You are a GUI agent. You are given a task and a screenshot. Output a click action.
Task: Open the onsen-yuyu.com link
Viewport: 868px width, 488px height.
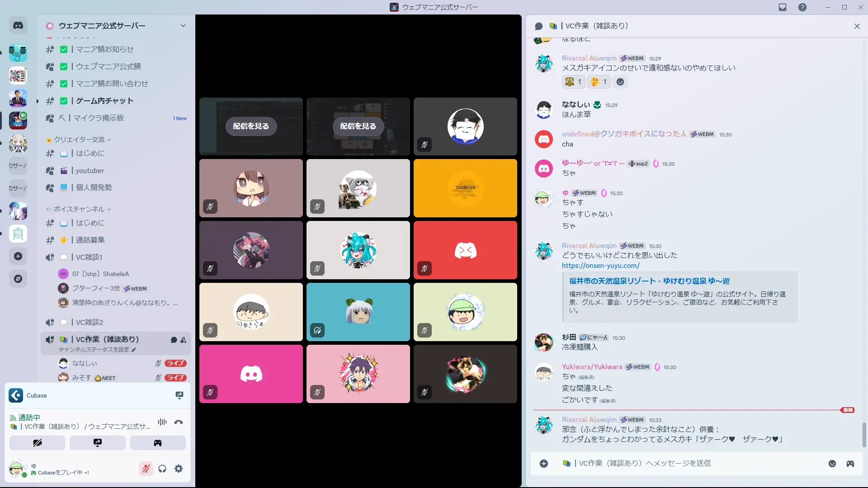click(x=600, y=266)
